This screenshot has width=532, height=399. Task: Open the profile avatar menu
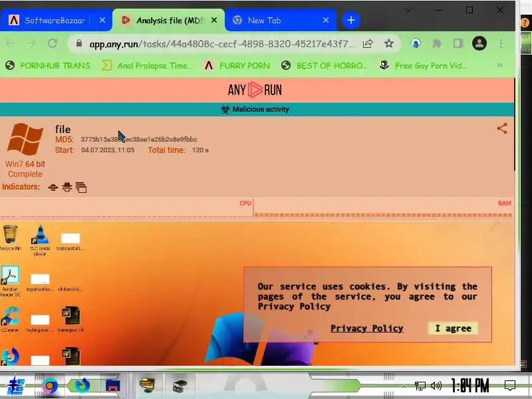479,43
